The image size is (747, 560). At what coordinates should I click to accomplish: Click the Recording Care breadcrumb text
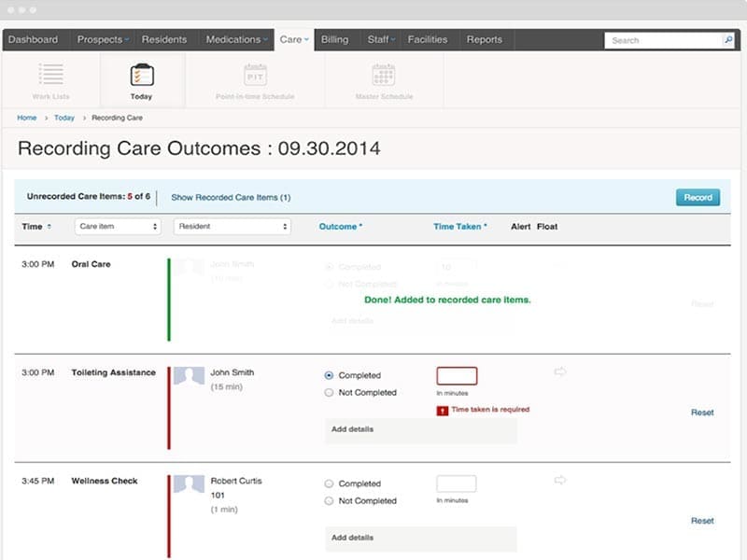click(118, 118)
